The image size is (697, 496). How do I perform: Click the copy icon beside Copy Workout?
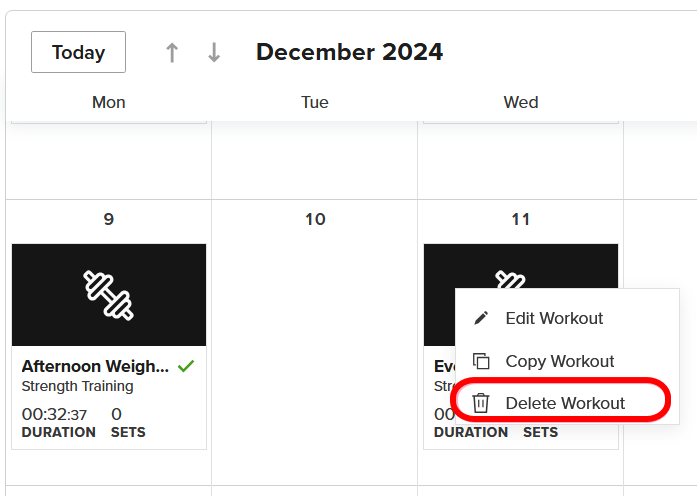[481, 361]
